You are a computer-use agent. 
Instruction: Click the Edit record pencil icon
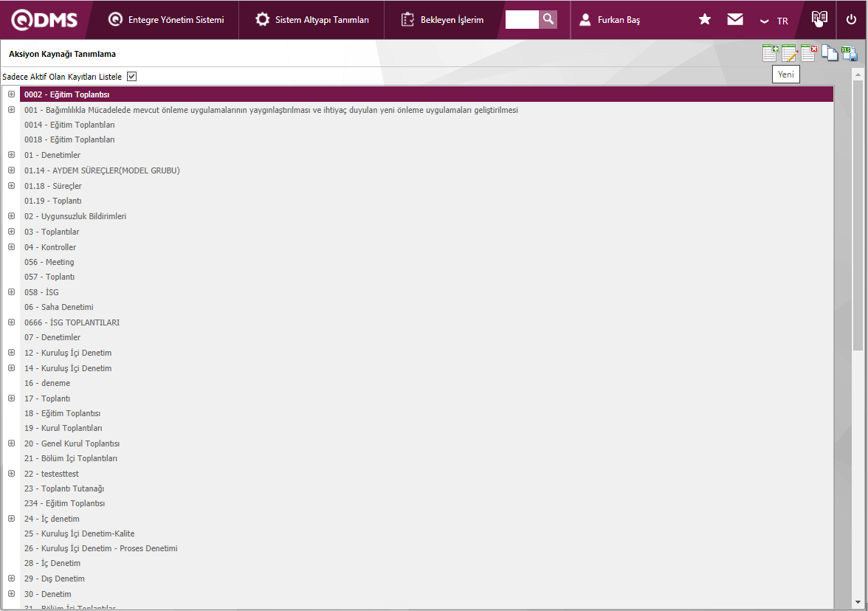790,53
